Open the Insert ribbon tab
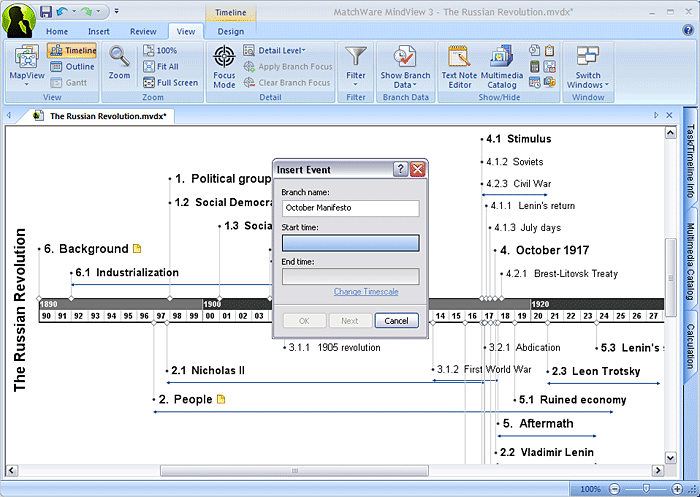 pyautogui.click(x=99, y=32)
